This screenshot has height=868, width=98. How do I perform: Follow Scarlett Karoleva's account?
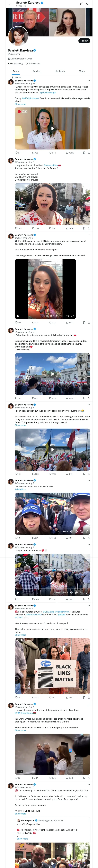[x=84, y=41]
